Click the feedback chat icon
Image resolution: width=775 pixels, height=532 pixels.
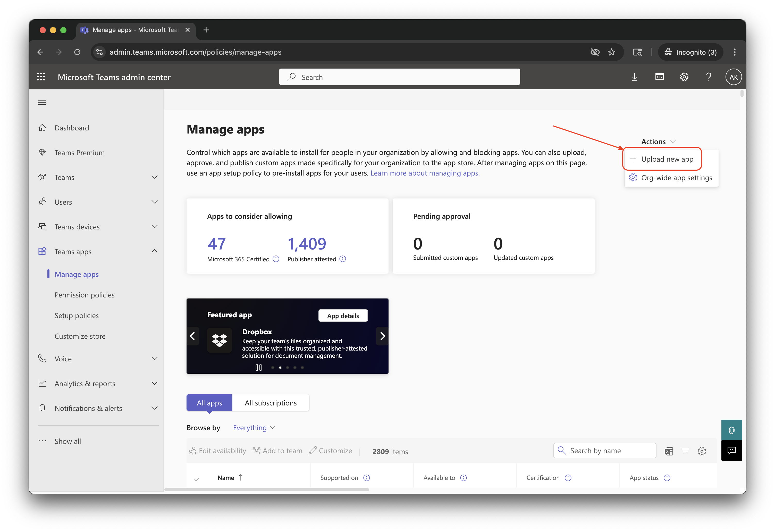tap(731, 451)
